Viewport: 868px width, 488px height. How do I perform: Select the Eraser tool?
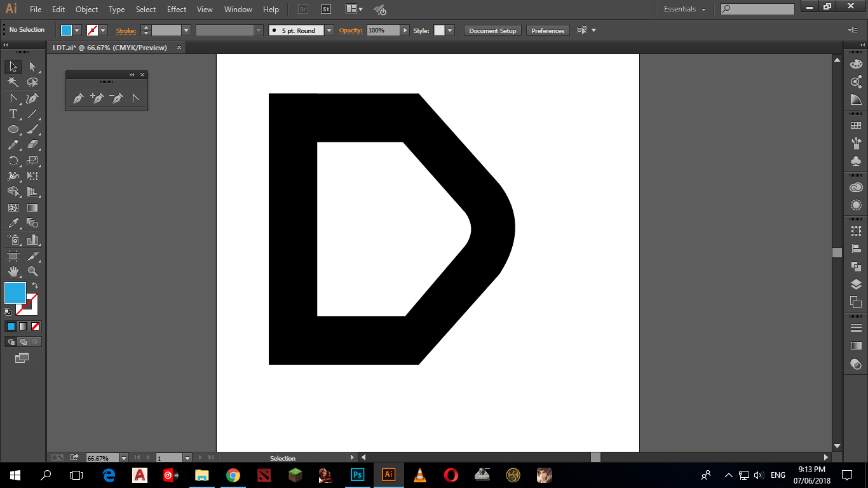(x=33, y=145)
